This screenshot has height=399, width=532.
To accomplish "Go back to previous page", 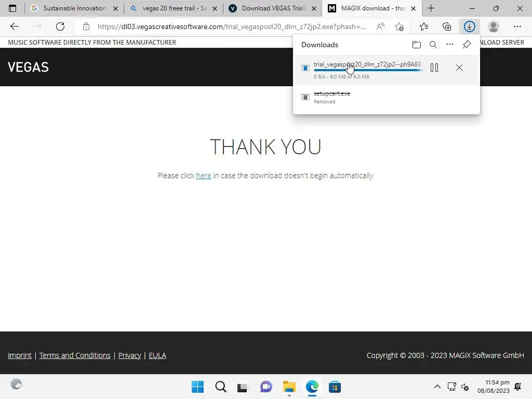I will (x=14, y=26).
